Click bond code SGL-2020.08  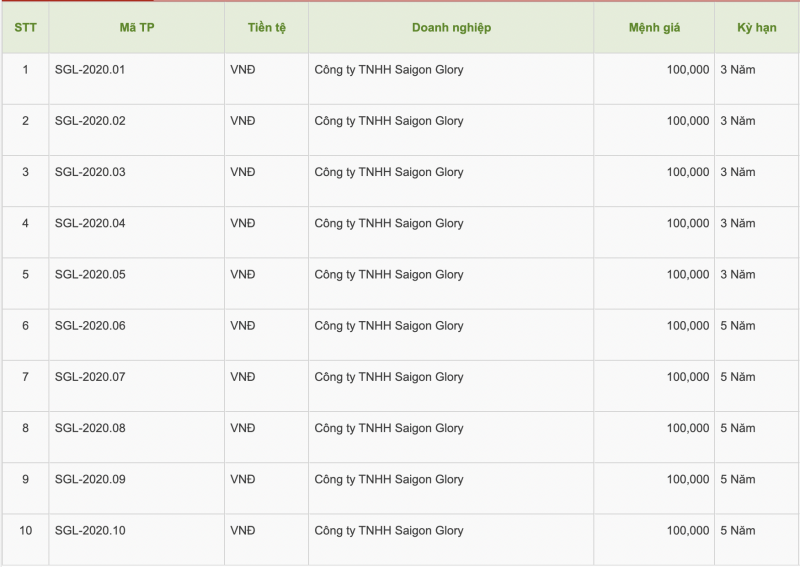click(90, 428)
